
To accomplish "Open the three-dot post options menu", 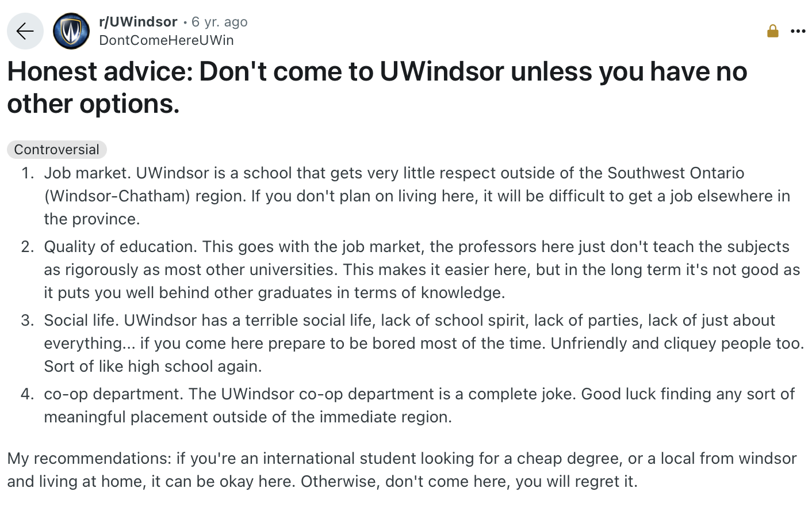I will [798, 31].
